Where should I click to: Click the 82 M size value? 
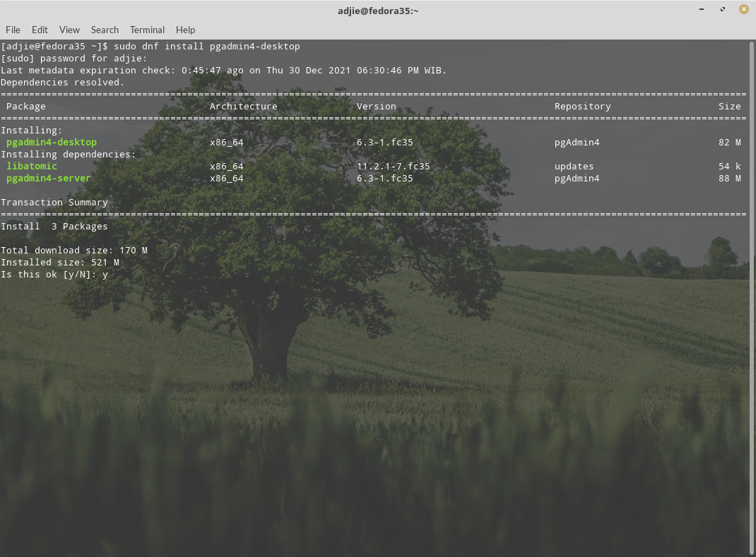point(729,142)
